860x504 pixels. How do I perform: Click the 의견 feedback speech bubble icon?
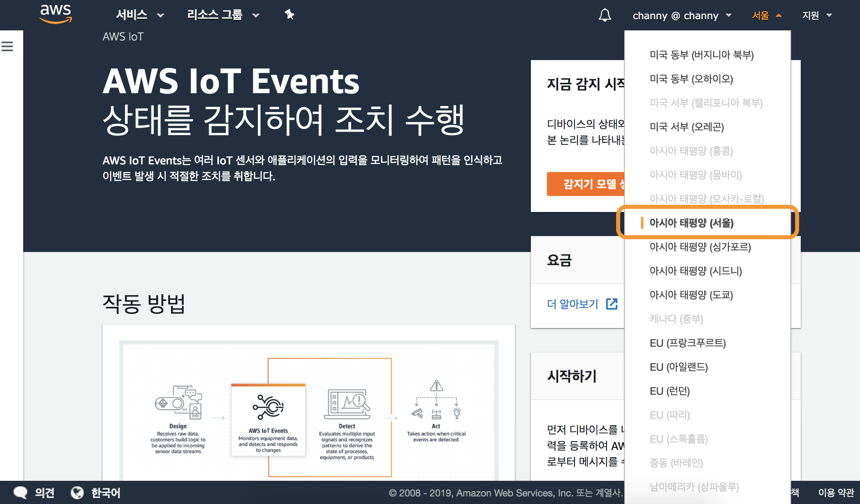tap(20, 492)
